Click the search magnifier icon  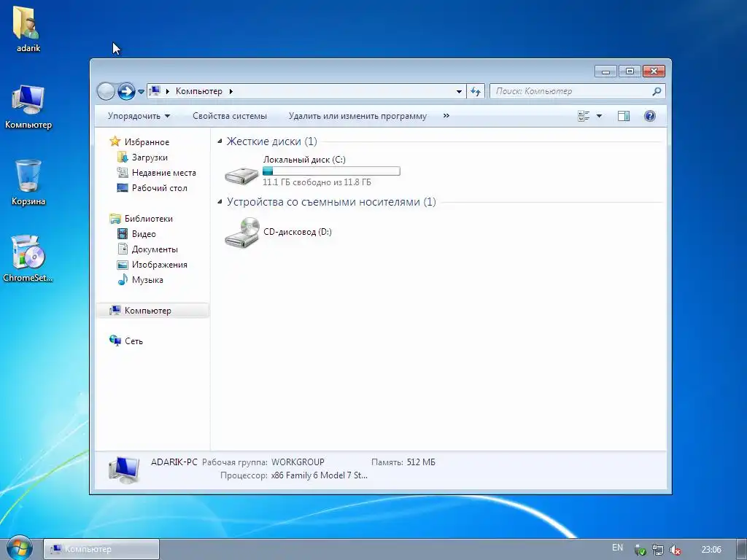[657, 91]
